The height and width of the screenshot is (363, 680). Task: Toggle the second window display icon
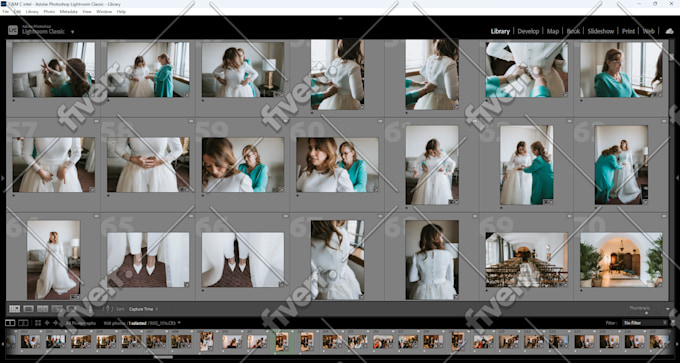point(23,323)
